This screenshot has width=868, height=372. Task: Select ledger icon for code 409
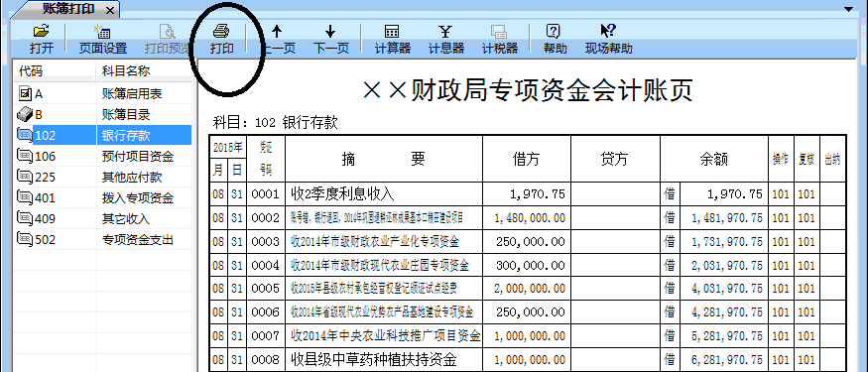point(25,218)
